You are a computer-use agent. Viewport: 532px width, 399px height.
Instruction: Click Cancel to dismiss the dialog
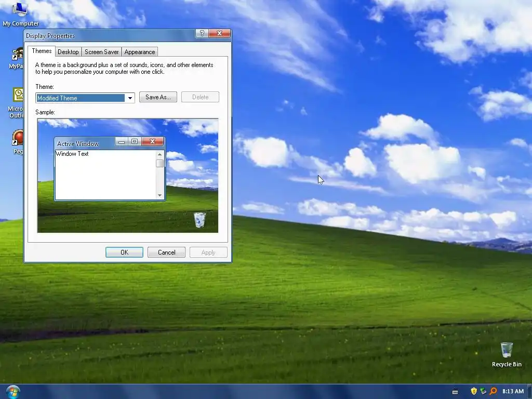click(x=167, y=252)
